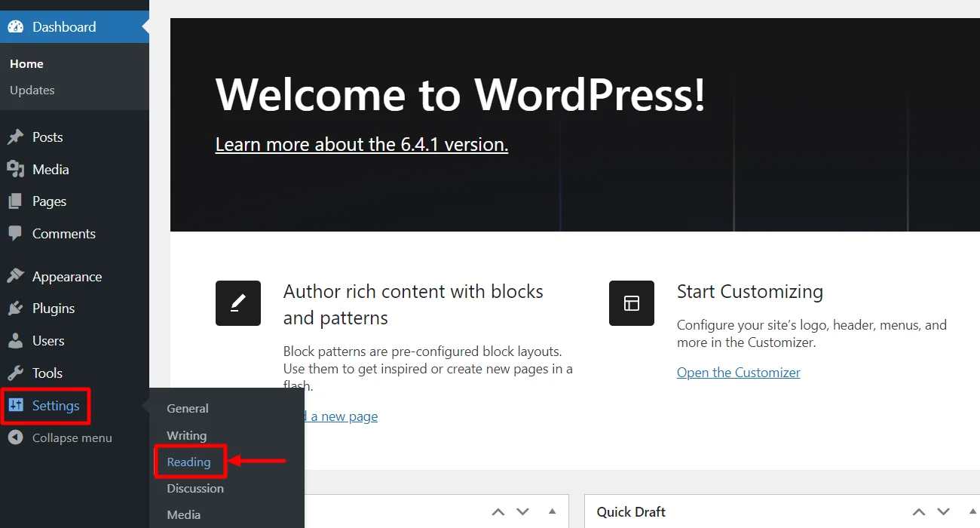980x528 pixels.
Task: Open the Customizer link
Action: (x=739, y=373)
